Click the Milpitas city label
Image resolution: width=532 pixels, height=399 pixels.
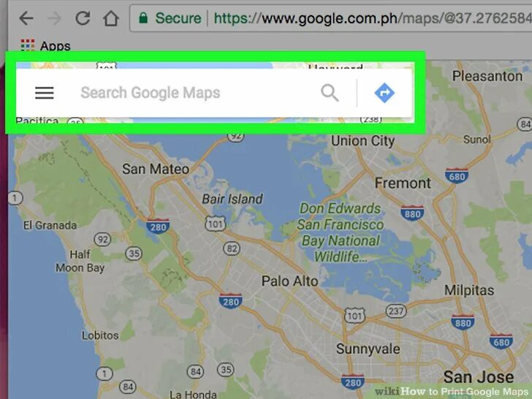(x=469, y=290)
